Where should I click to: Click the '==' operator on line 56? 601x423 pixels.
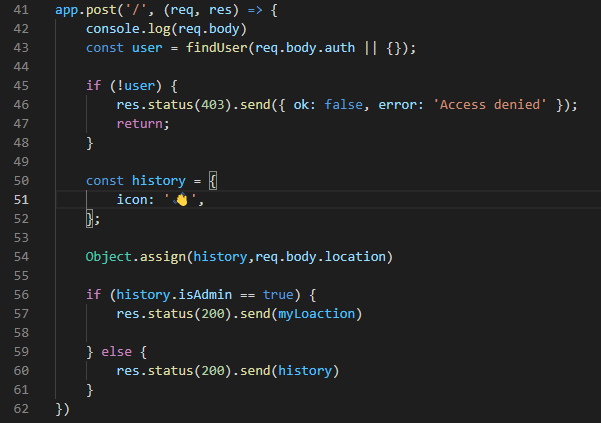pos(247,295)
